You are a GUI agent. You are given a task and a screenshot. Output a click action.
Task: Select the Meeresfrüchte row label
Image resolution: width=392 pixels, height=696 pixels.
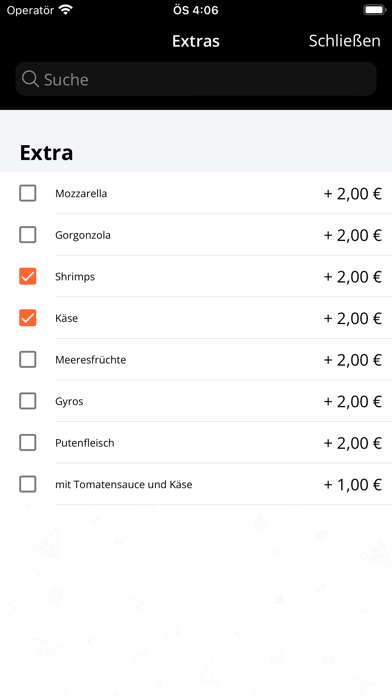[x=91, y=360]
